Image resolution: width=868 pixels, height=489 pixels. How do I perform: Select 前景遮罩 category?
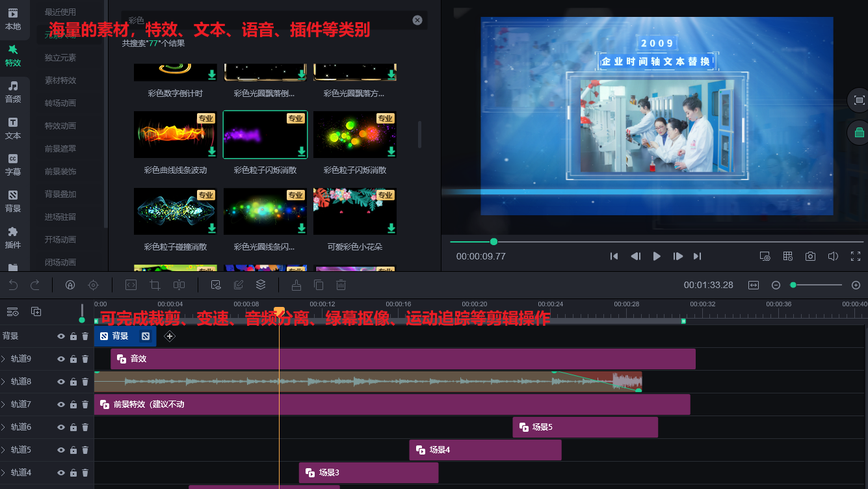(x=60, y=149)
